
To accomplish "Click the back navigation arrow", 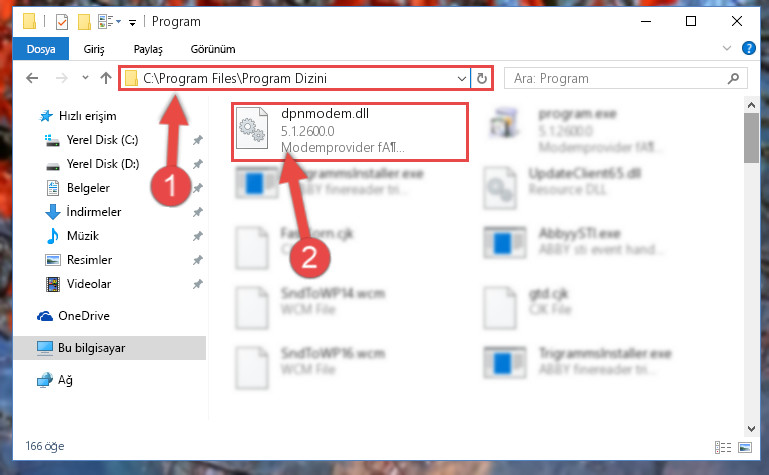I will [32, 78].
